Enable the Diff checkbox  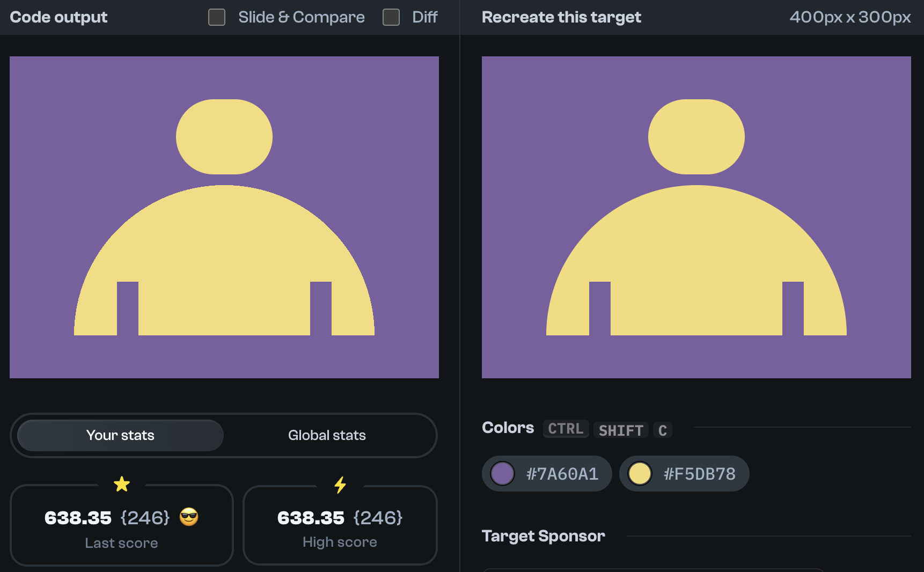click(x=390, y=17)
